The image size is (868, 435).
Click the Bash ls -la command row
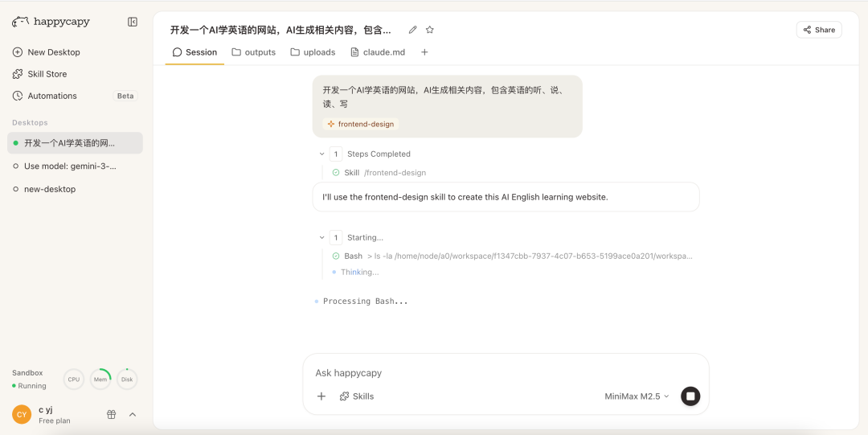pos(512,256)
